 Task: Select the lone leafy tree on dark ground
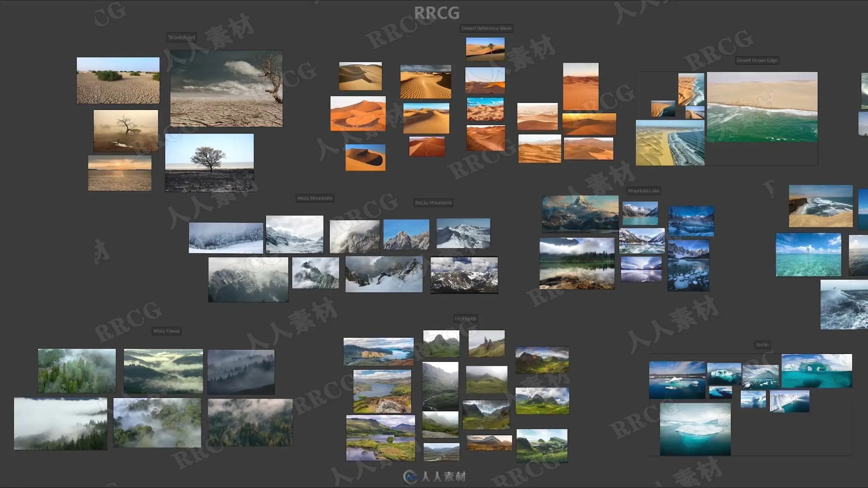click(209, 163)
